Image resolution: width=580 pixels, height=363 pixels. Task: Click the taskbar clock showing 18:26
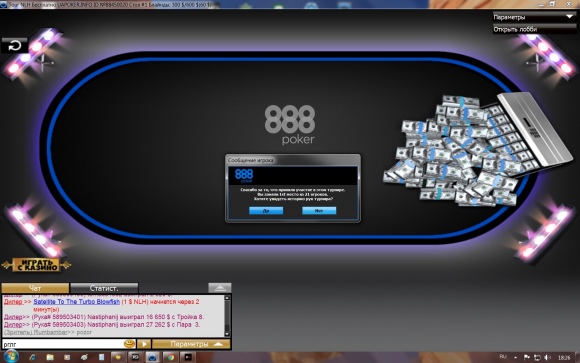pos(564,357)
